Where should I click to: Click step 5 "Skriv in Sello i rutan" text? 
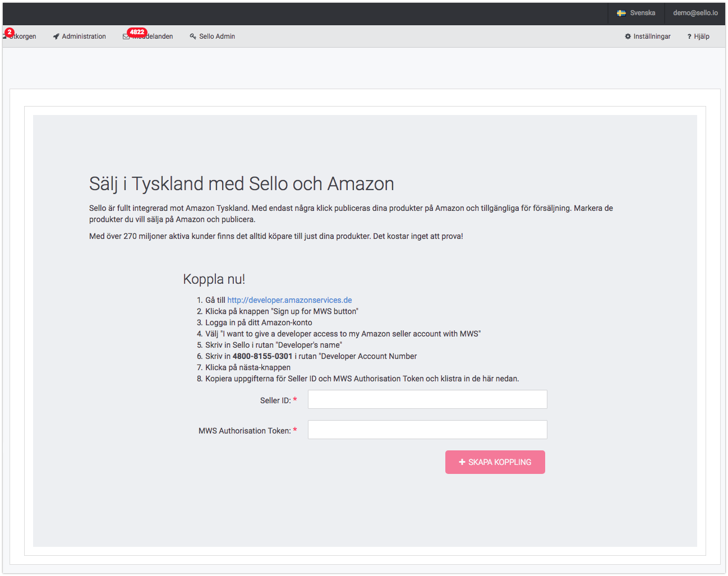(x=274, y=345)
